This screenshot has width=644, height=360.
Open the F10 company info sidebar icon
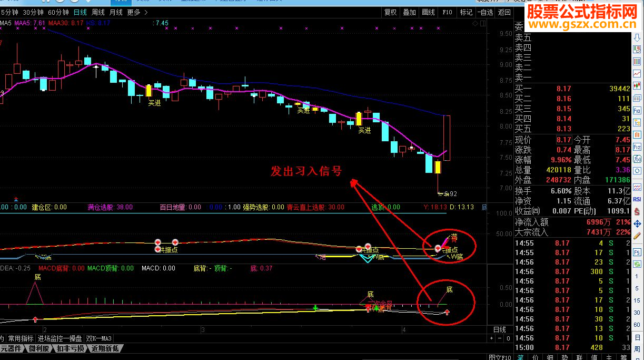coord(637,110)
